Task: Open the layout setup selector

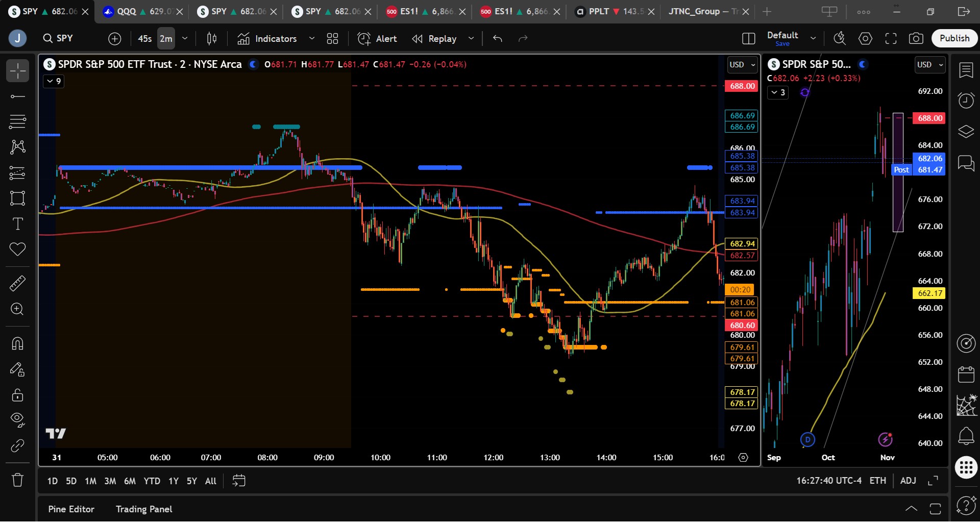Action: (749, 38)
